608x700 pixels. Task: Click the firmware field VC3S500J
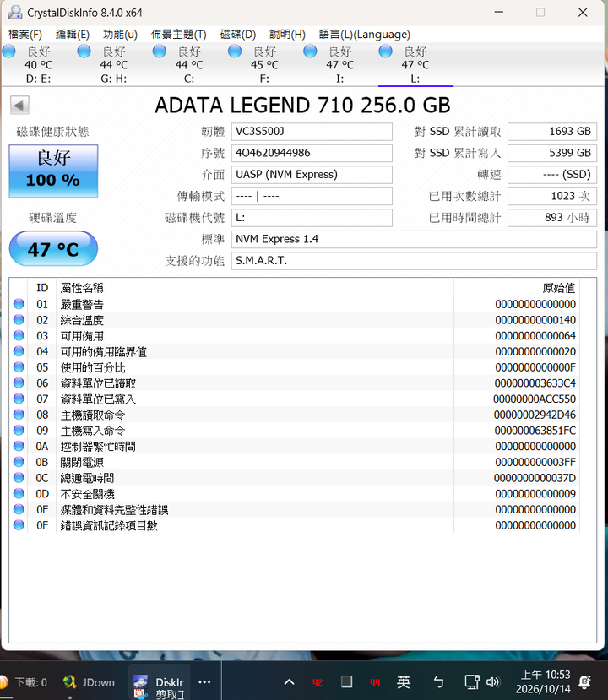click(312, 132)
